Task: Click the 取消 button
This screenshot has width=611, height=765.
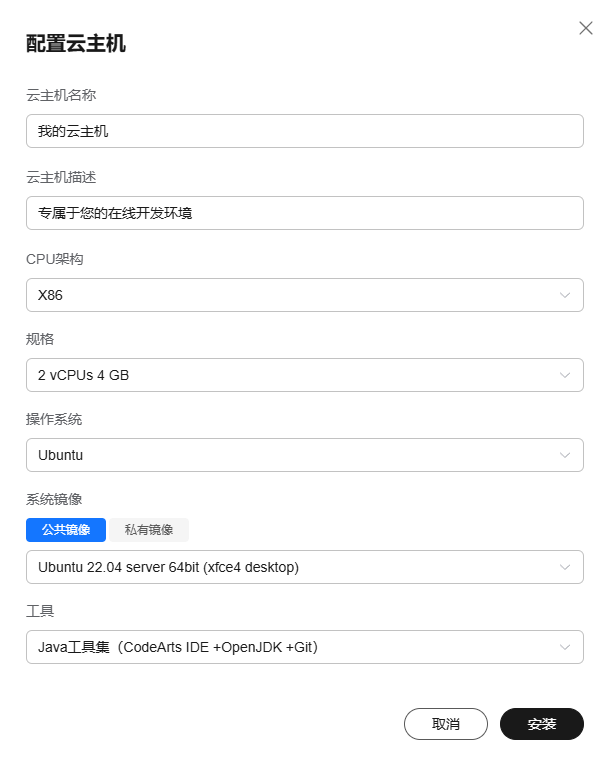Action: coord(446,724)
